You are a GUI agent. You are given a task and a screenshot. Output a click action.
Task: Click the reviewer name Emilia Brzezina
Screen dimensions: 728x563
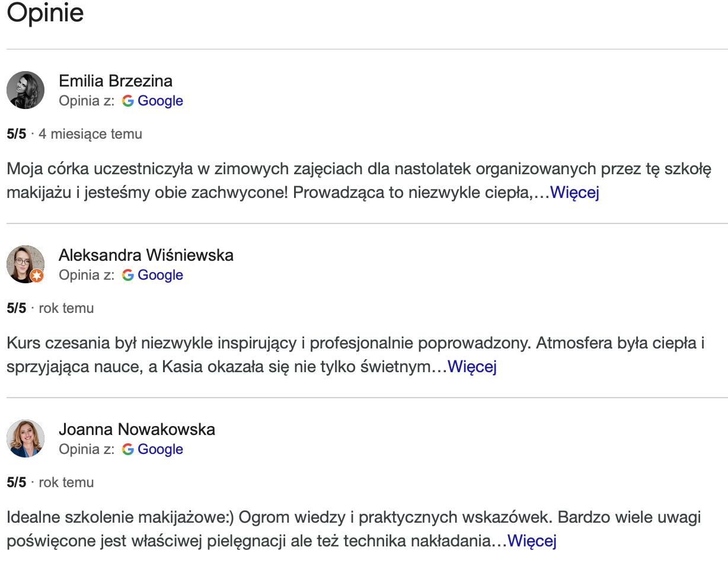point(116,81)
